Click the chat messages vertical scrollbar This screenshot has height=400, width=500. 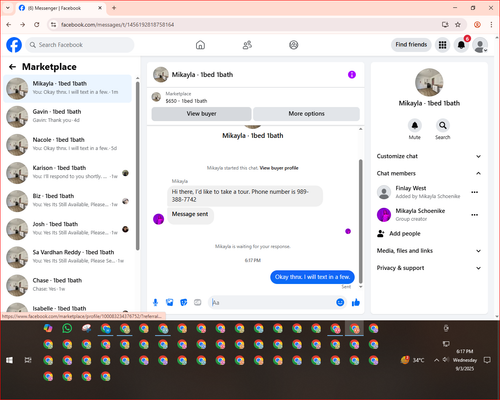point(360,221)
